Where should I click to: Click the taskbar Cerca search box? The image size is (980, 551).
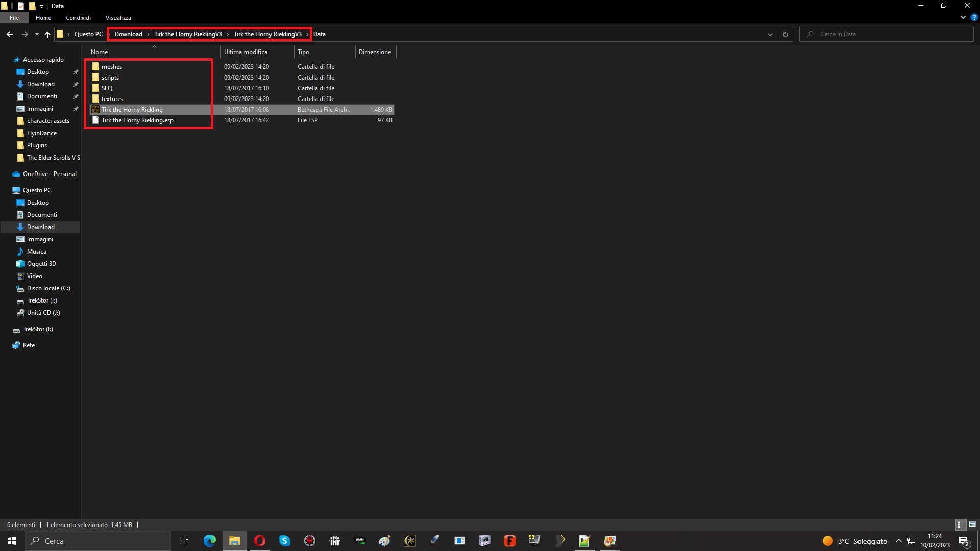point(98,541)
